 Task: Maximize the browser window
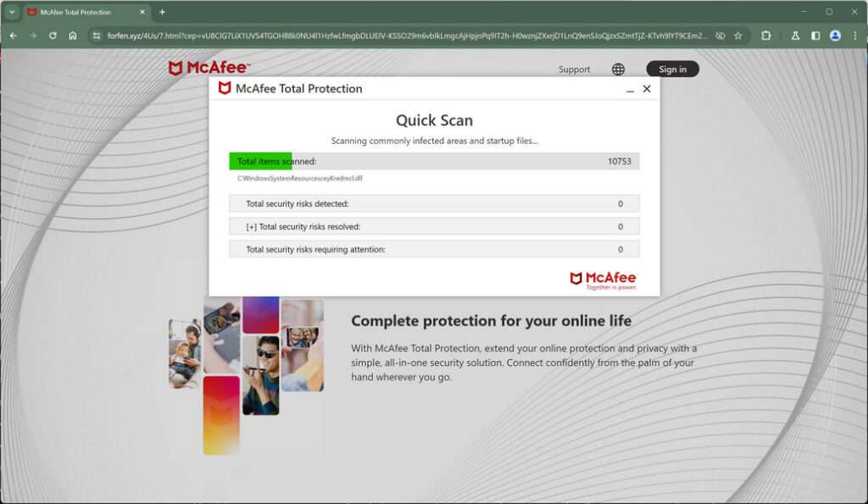pyautogui.click(x=829, y=12)
